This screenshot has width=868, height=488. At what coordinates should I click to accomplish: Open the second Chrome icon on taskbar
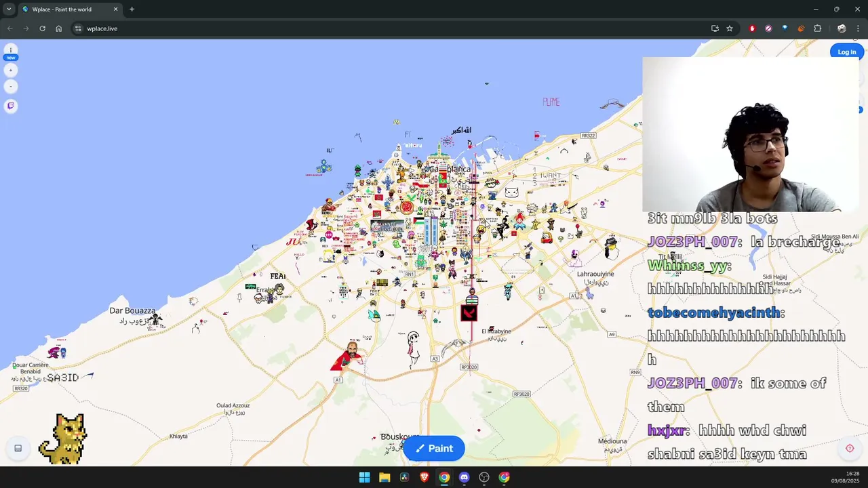(504, 477)
